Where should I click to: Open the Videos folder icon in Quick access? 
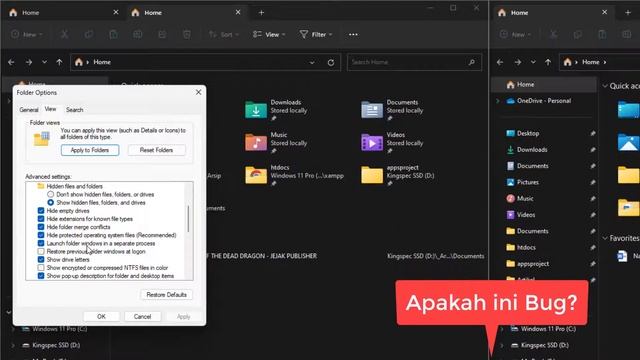click(372, 142)
